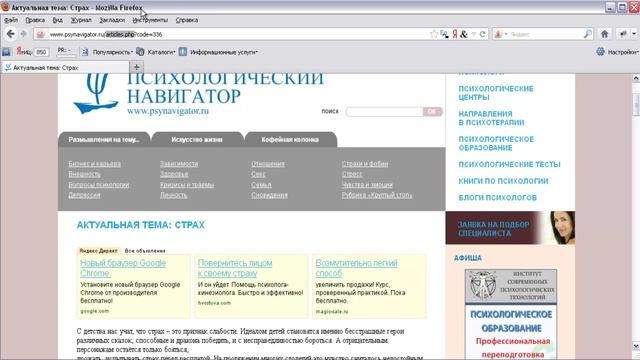The height and width of the screenshot is (360, 640).
Task: Open the Правка menu
Action: pos(35,20)
